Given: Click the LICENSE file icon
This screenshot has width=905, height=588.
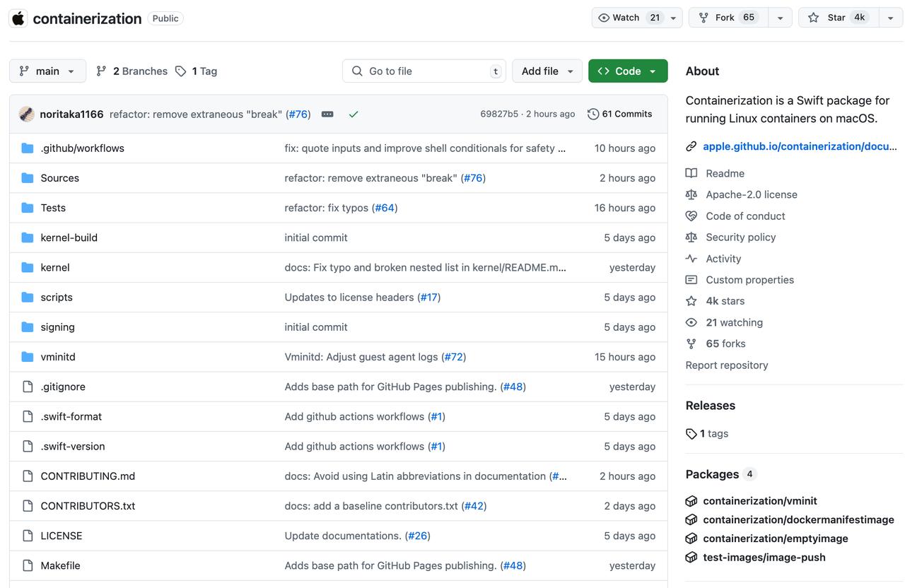Looking at the screenshot, I should 28,536.
